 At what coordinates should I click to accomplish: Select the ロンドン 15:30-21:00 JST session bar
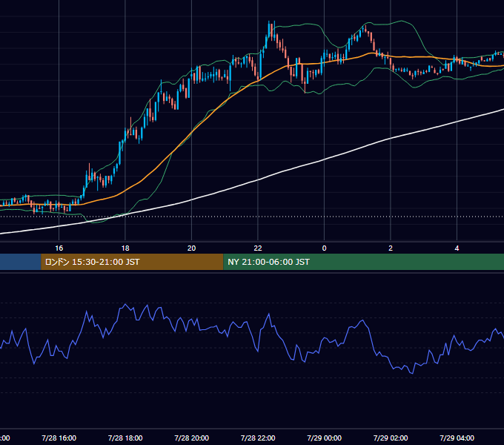point(132,262)
